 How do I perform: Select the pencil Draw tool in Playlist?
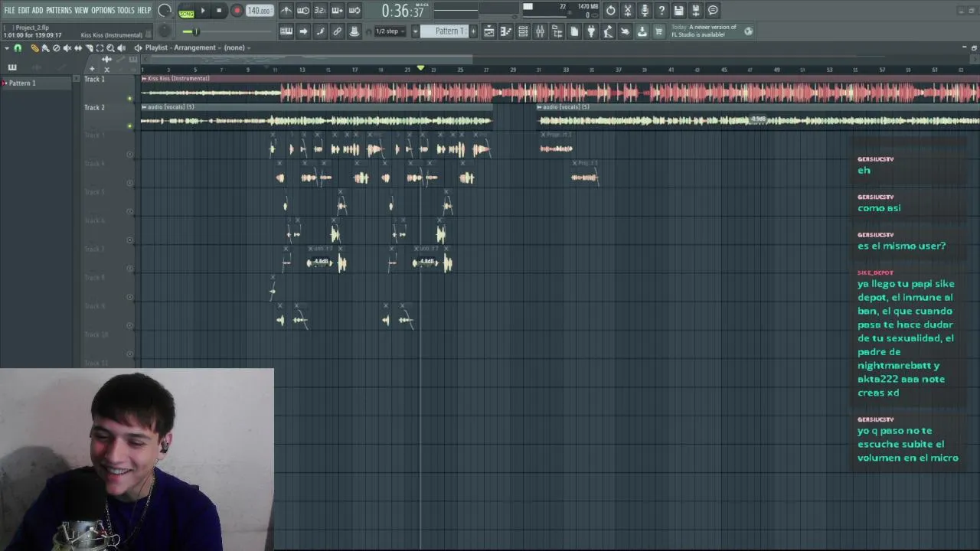[34, 48]
